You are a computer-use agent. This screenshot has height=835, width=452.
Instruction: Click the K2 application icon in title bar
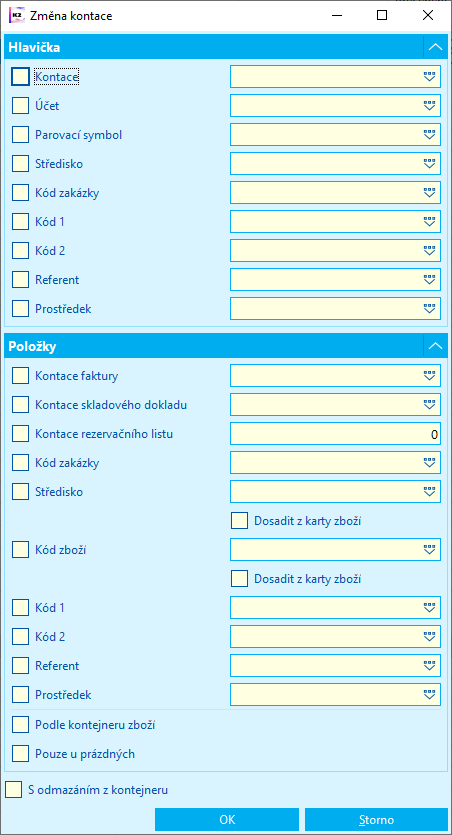[x=16, y=15]
